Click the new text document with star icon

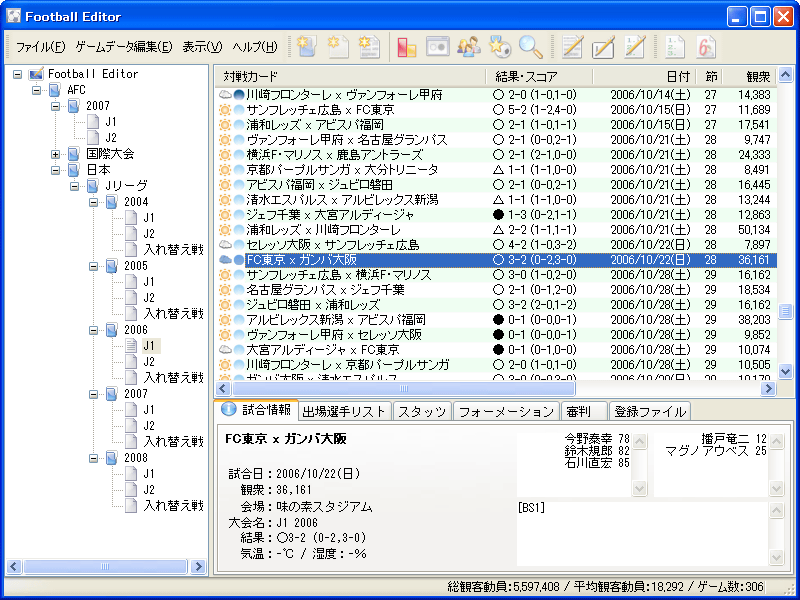[369, 47]
